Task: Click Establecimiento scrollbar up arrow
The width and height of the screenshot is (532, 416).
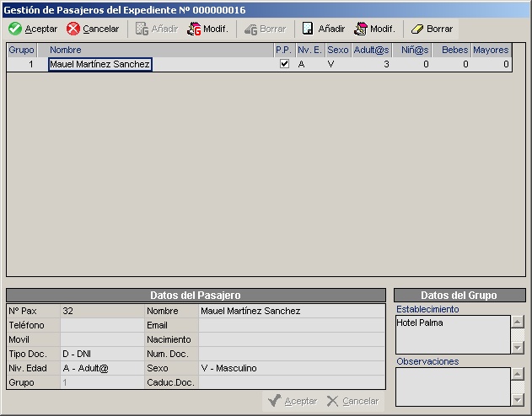Action: [x=518, y=322]
